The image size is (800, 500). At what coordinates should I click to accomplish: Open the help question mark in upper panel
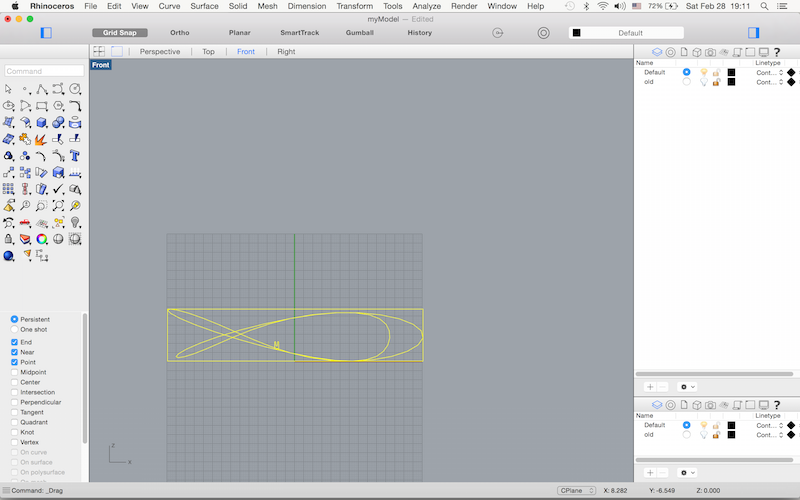pyautogui.click(x=777, y=52)
